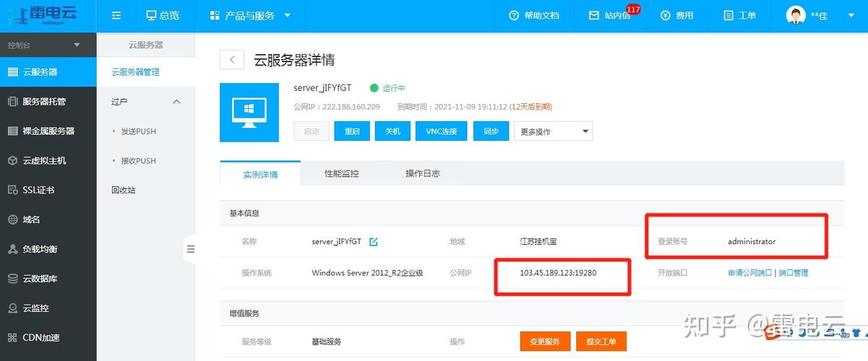
Task: Click the 运行中 status indicator
Action: pyautogui.click(x=388, y=88)
